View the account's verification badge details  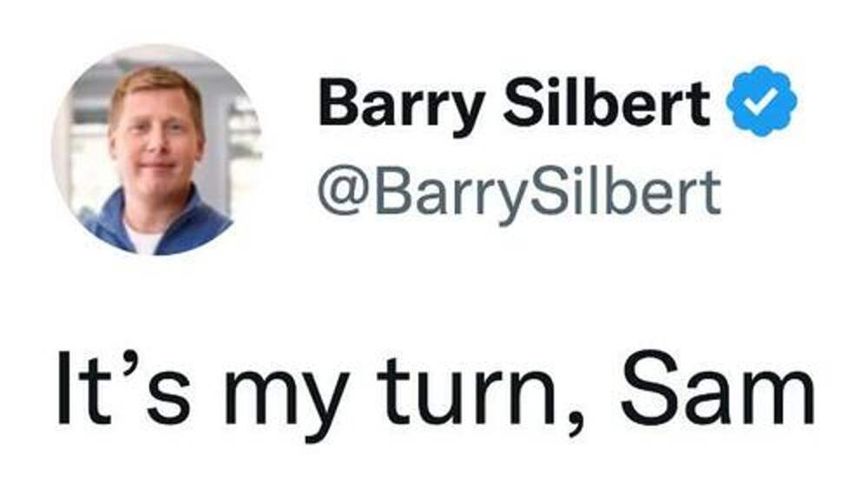(762, 102)
